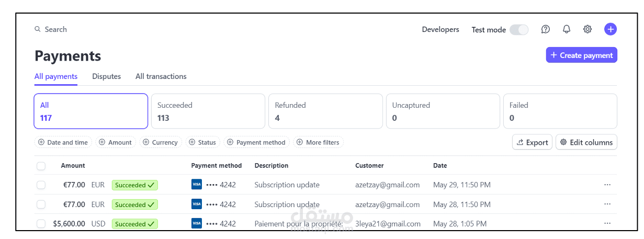This screenshot has height=239, width=644.
Task: Click the Create payment button
Action: point(581,55)
